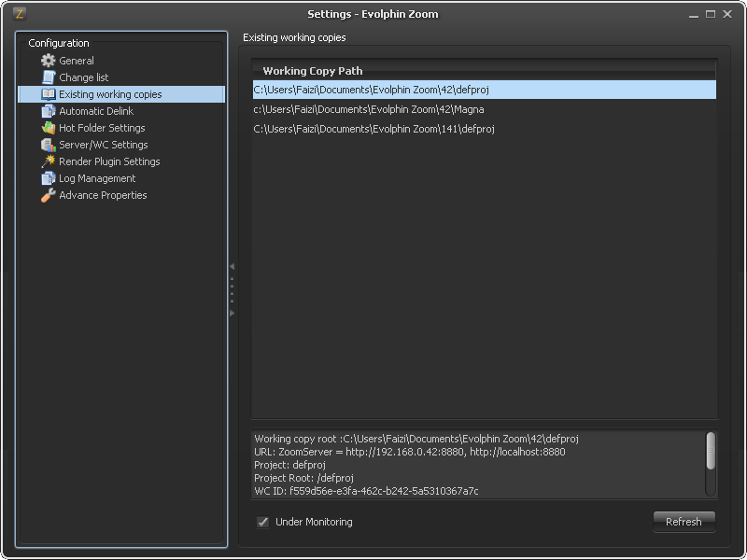Select Log Management entry
747x560 pixels.
pyautogui.click(x=97, y=178)
